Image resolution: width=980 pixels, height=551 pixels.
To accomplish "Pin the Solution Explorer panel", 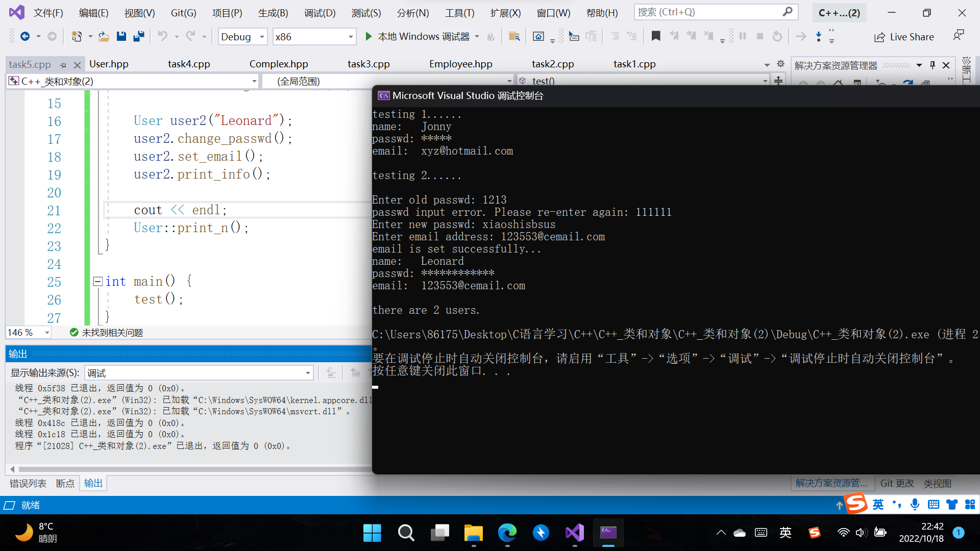I will pos(933,65).
